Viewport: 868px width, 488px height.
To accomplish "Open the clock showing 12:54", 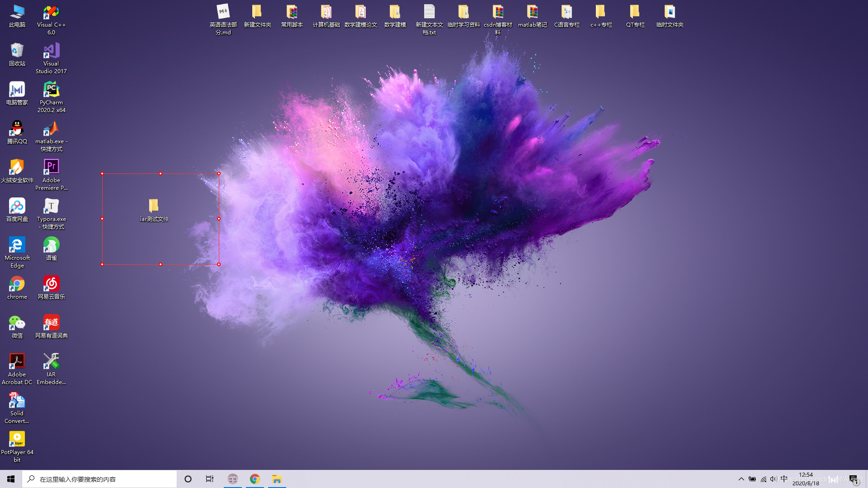I will (x=806, y=479).
